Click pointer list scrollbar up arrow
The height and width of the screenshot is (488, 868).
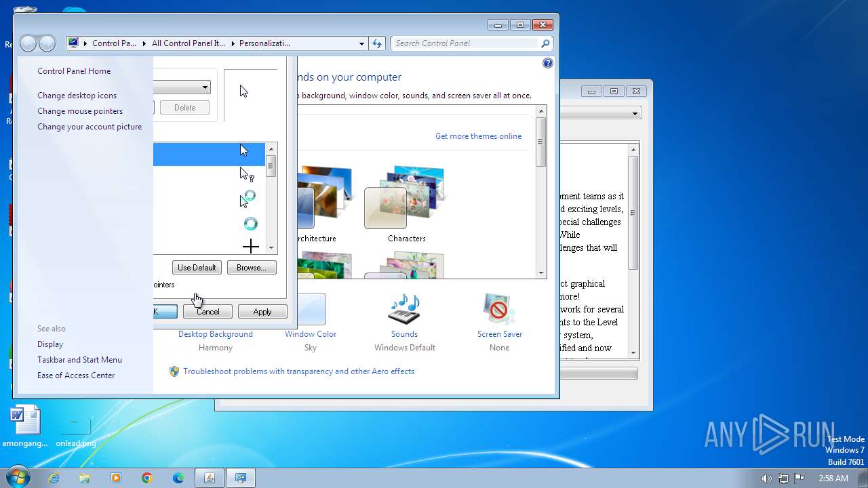(x=271, y=148)
